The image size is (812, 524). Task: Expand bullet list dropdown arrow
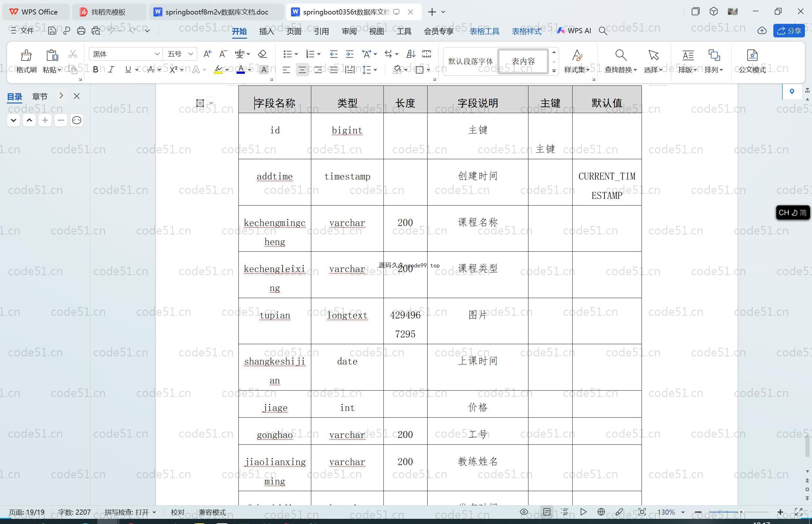[x=296, y=54]
